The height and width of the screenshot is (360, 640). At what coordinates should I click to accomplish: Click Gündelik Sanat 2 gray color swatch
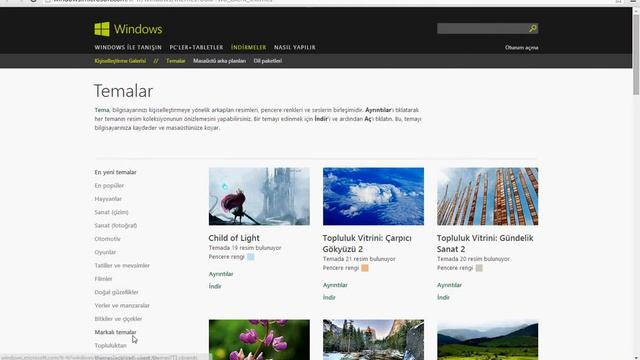479,268
